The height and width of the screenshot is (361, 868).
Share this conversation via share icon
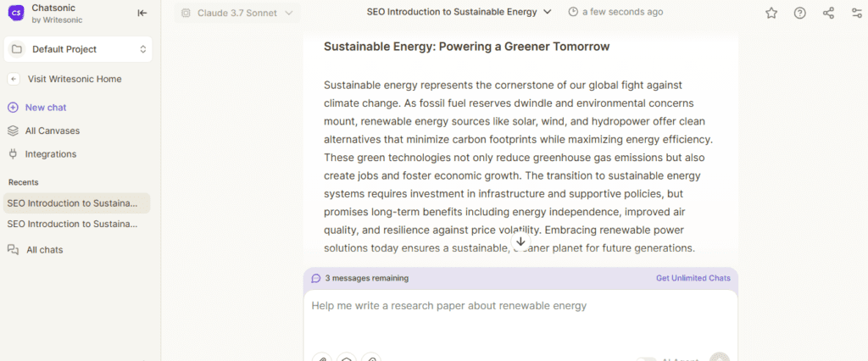point(828,13)
